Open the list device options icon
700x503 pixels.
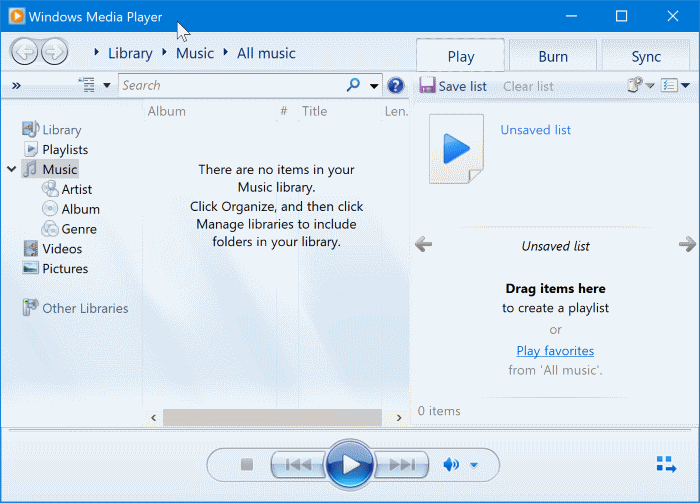coord(634,85)
